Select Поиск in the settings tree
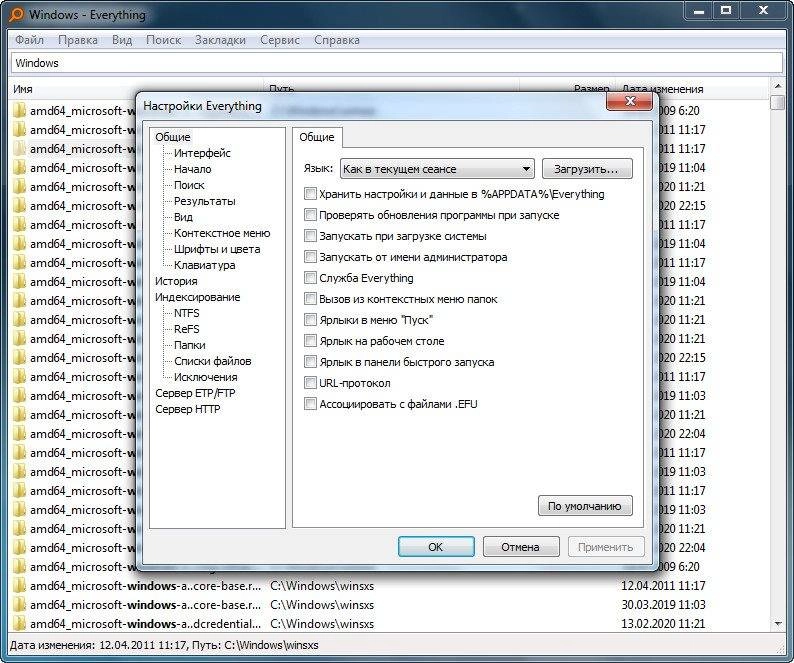The image size is (794, 663). pos(189,185)
